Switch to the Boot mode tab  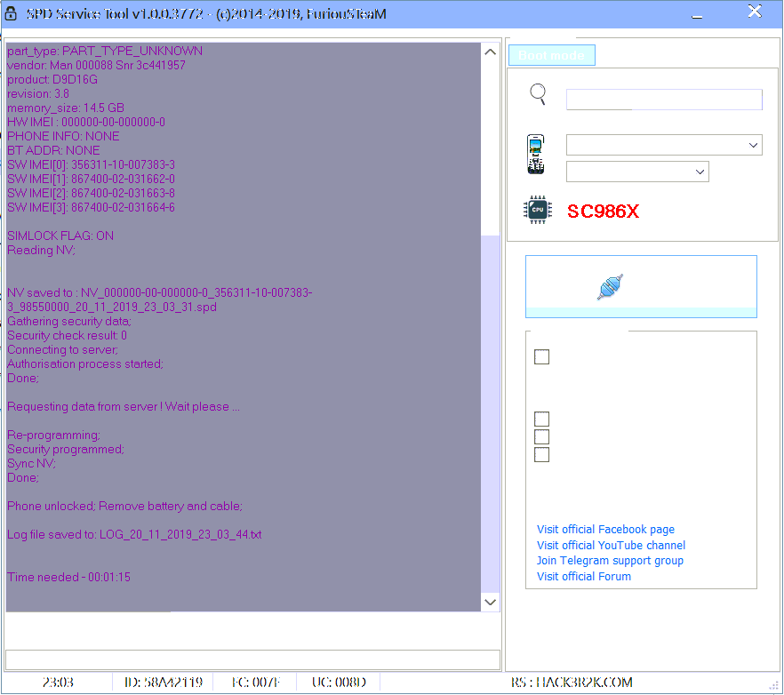(x=551, y=55)
